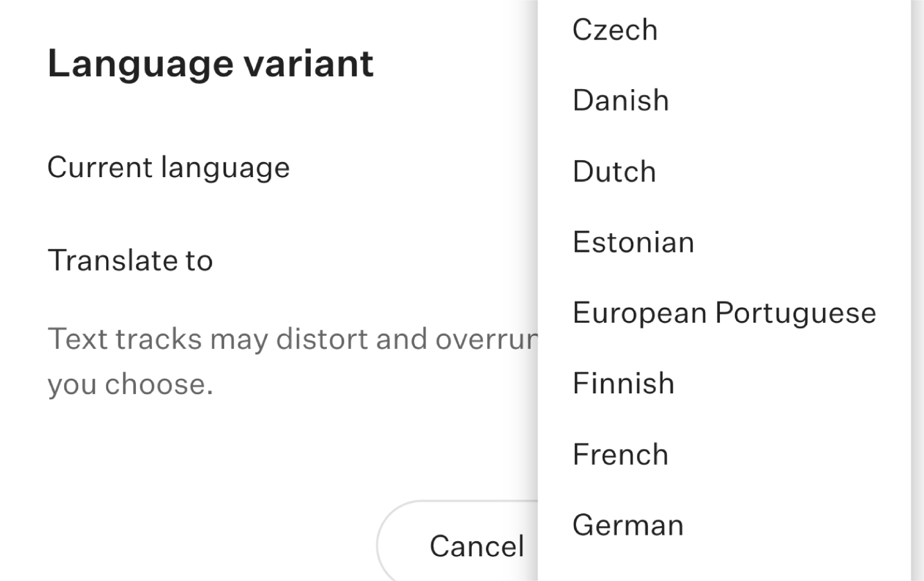Choose German as the target language
The image size is (924, 581).
[724, 525]
